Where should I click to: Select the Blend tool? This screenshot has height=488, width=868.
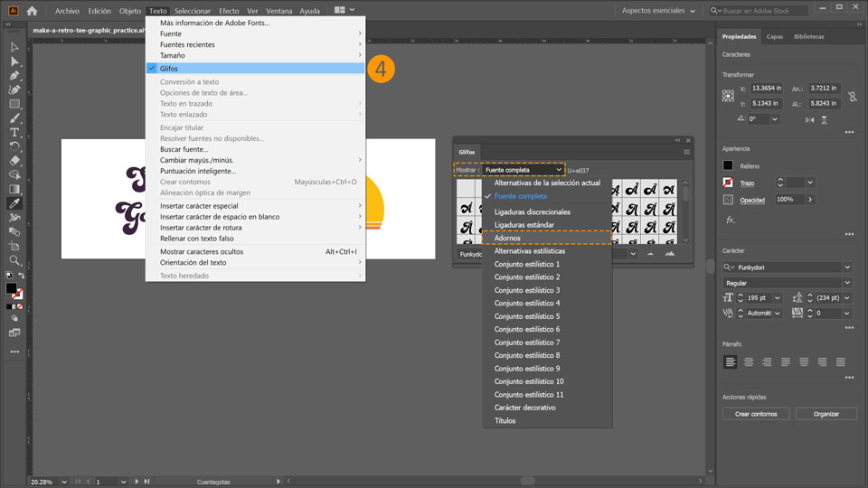point(14,232)
